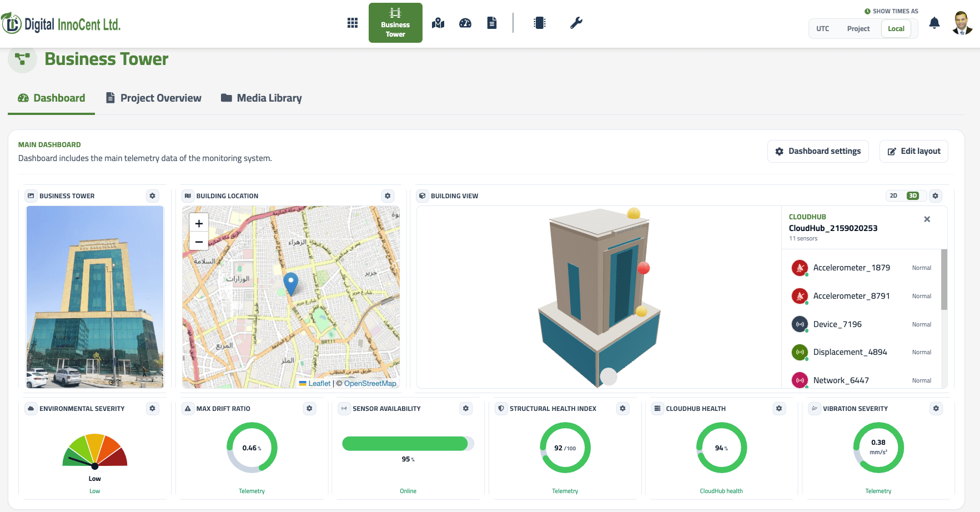
Task: Open the map location nav icon
Action: click(x=438, y=23)
